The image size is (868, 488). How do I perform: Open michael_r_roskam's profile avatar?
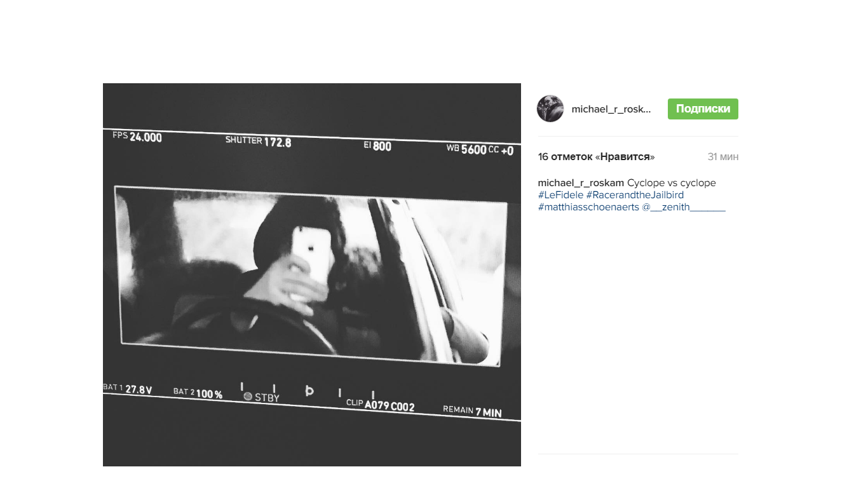point(550,109)
